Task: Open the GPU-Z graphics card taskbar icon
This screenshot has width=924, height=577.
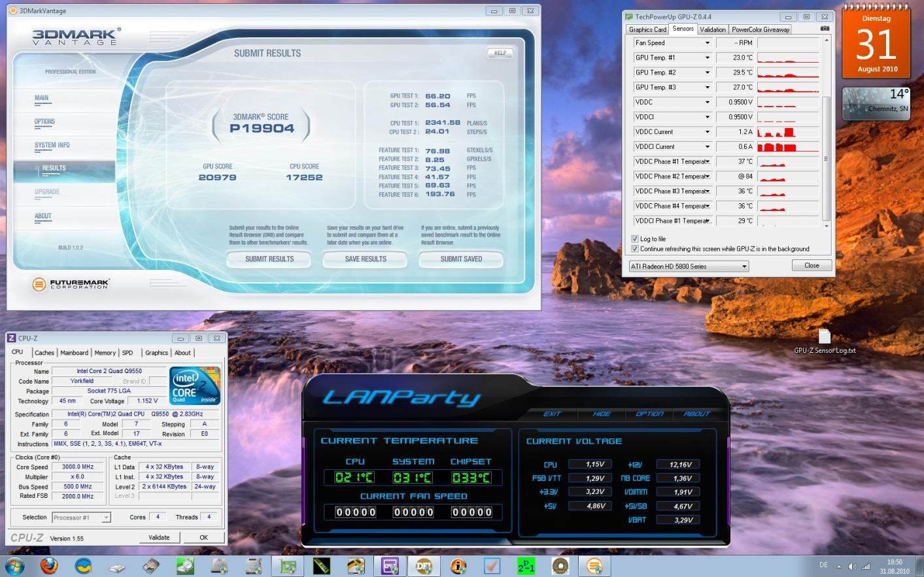Action: point(288,566)
